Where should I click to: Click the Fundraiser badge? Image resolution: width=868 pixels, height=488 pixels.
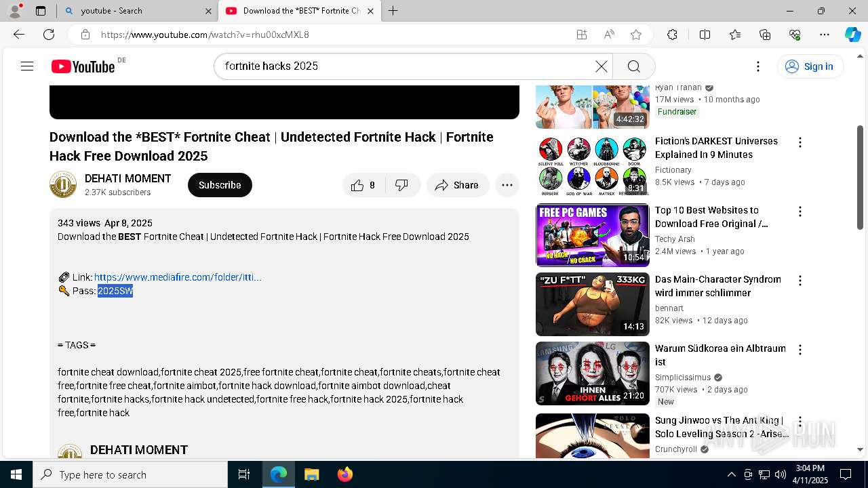click(677, 112)
